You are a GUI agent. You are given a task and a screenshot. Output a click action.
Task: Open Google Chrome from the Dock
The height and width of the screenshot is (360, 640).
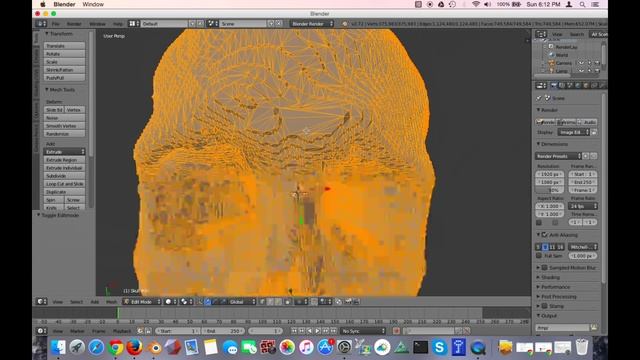click(116, 347)
